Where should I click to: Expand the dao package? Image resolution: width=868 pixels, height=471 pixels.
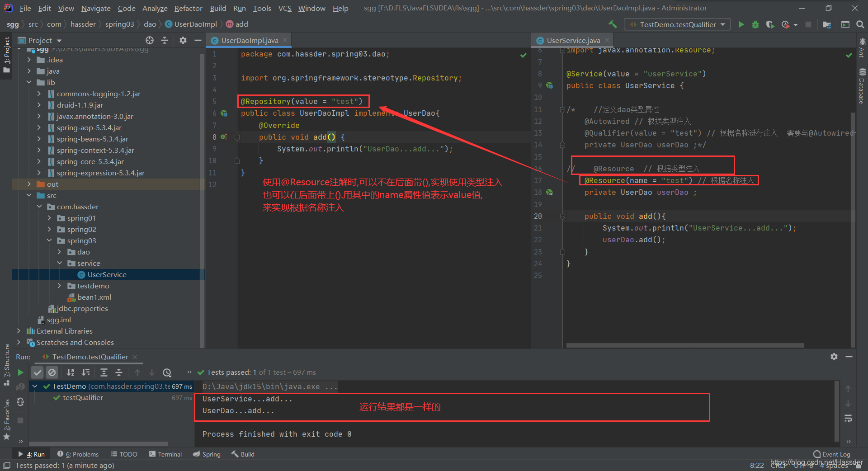point(59,252)
